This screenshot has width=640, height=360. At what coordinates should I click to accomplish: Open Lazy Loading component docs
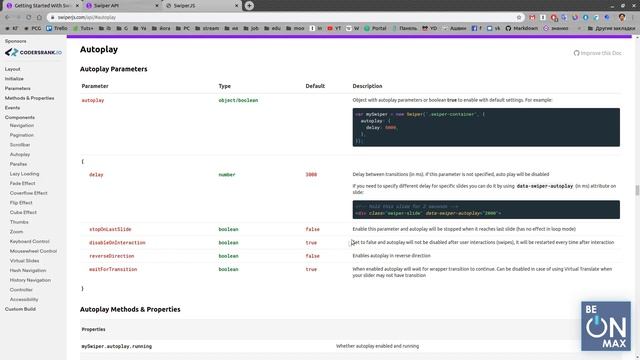click(x=24, y=174)
